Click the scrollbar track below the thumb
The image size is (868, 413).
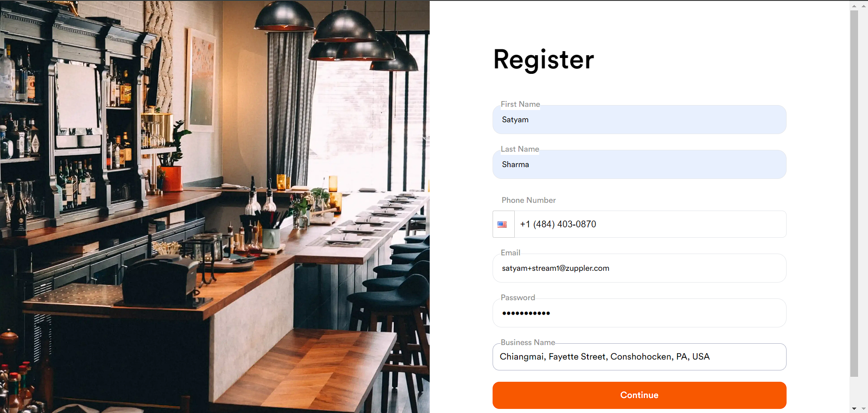pyautogui.click(x=854, y=391)
